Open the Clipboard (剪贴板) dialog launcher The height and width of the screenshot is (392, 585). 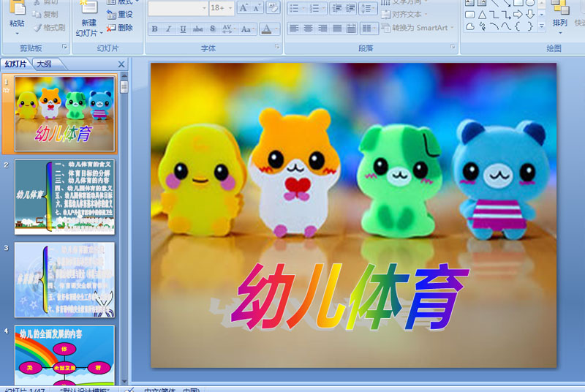pos(64,47)
